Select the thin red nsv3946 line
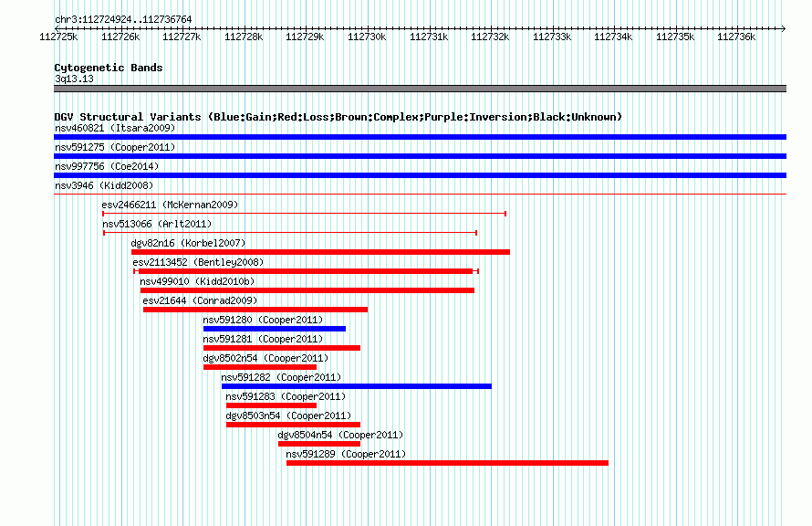The height and width of the screenshot is (526, 812). point(420,194)
